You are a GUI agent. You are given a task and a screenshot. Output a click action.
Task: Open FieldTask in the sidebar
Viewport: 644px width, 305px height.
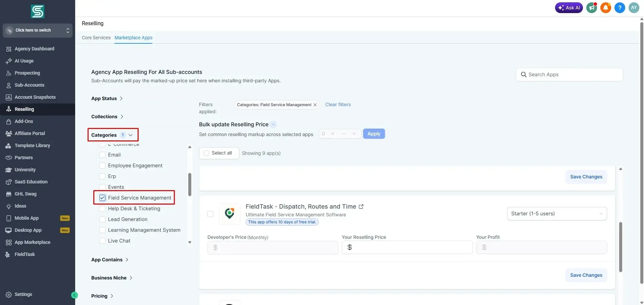point(24,254)
